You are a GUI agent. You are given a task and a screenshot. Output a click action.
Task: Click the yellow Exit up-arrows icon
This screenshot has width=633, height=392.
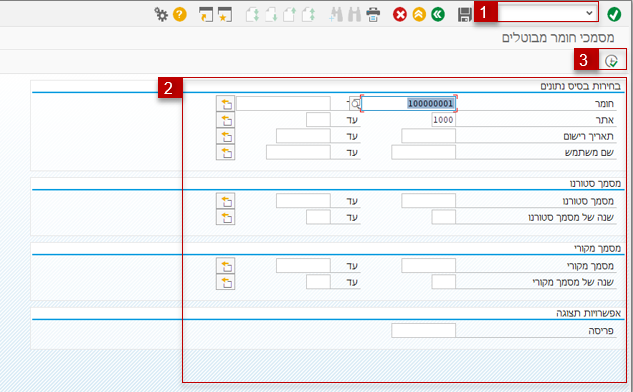(419, 15)
